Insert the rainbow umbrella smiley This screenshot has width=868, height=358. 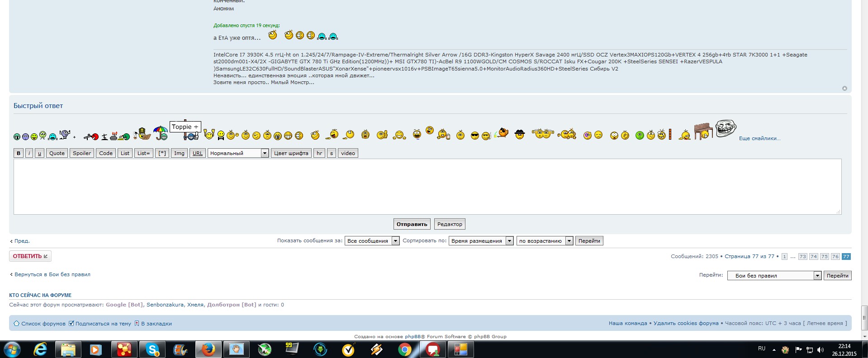161,133
